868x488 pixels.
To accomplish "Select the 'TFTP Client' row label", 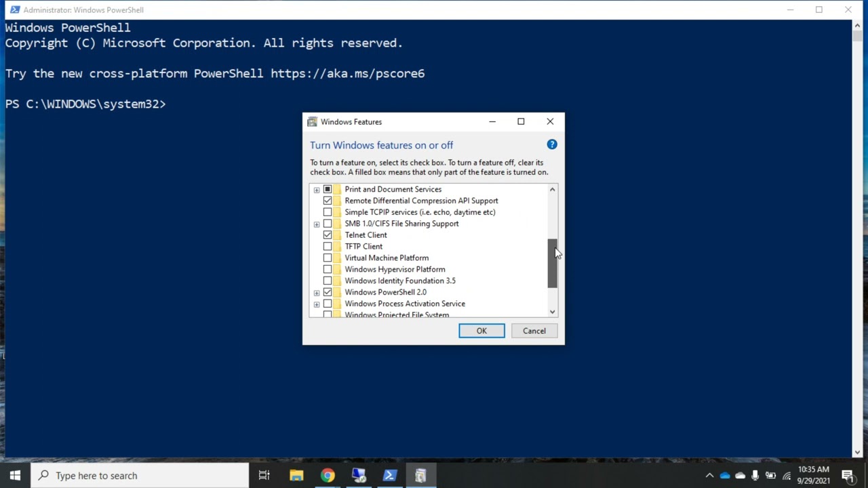I will (363, 247).
